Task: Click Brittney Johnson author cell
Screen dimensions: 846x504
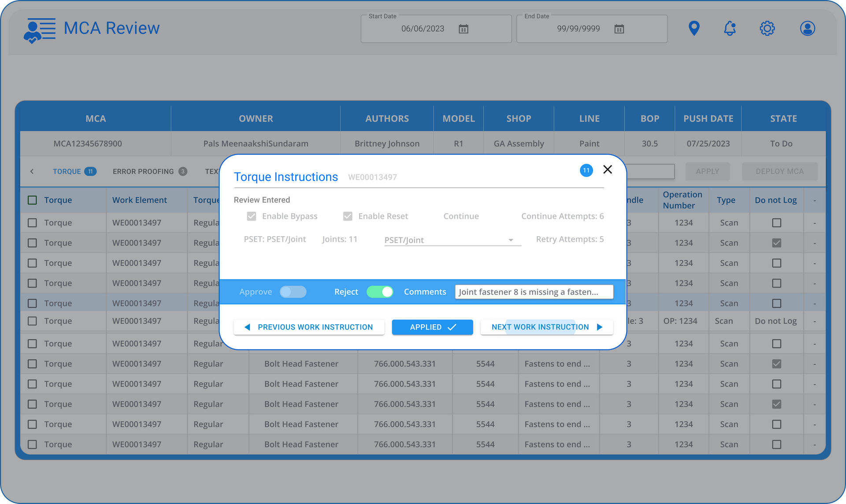Action: click(x=387, y=144)
